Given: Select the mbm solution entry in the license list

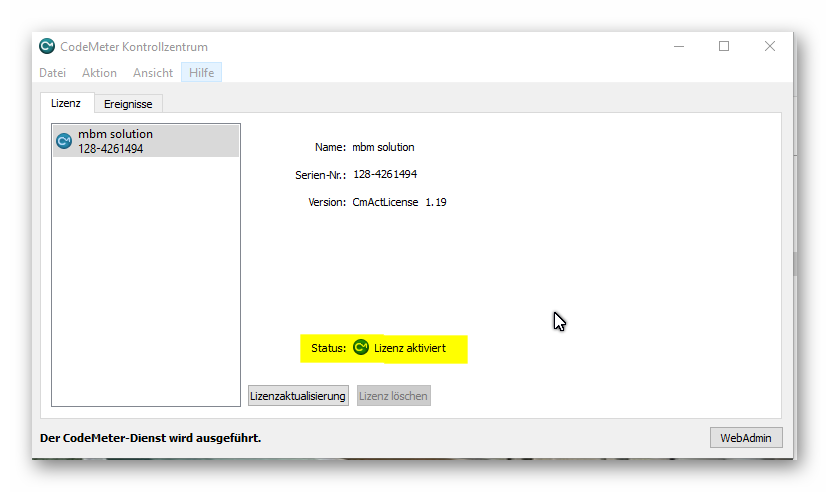Looking at the screenshot, I should click(x=145, y=141).
